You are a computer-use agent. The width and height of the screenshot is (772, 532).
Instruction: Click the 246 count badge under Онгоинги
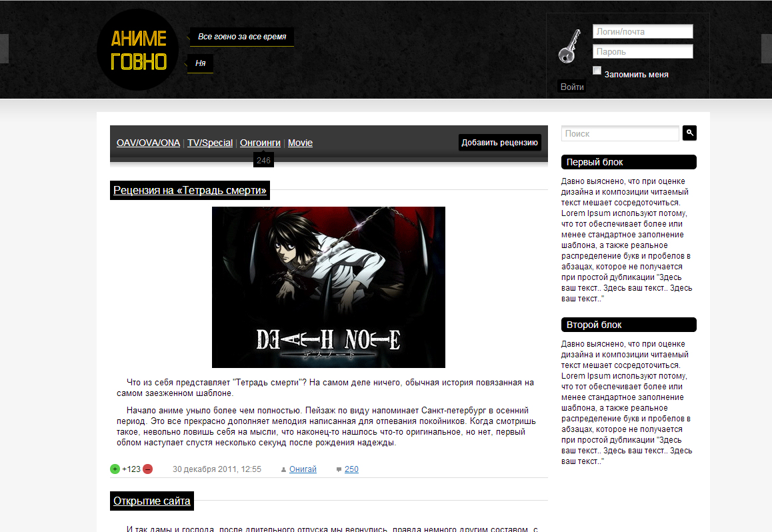pyautogui.click(x=263, y=160)
